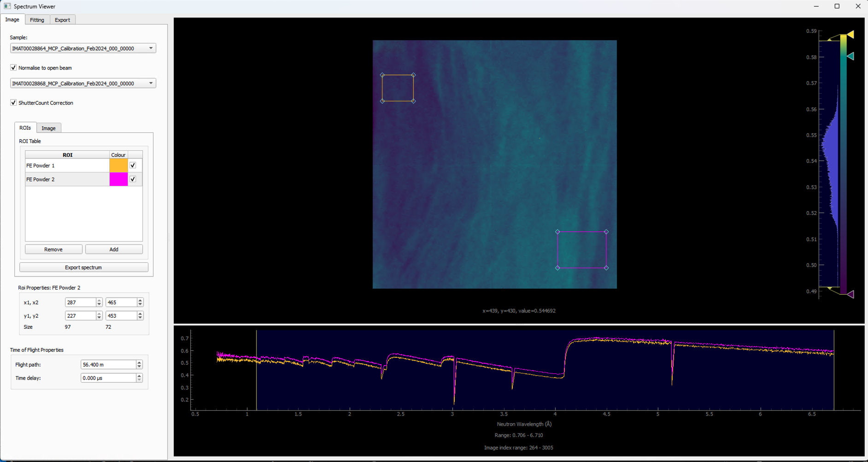868x462 pixels.
Task: Click the x2 value field showing 465
Action: [122, 302]
